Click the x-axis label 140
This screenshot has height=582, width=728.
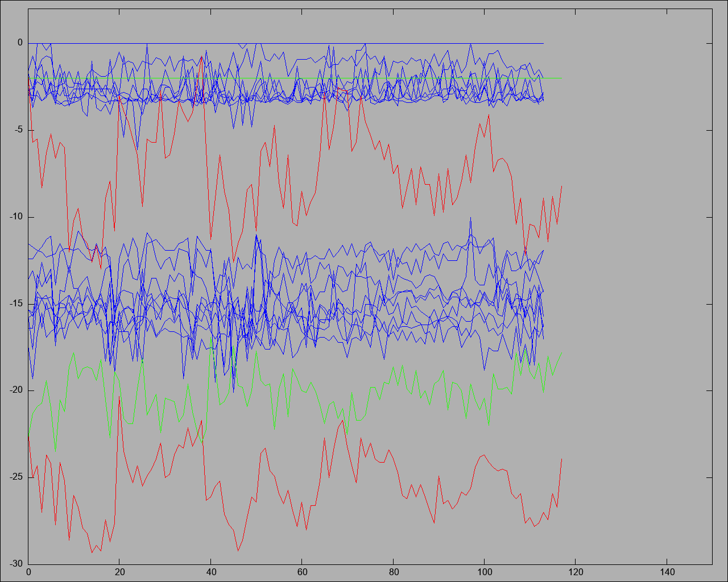coord(667,572)
